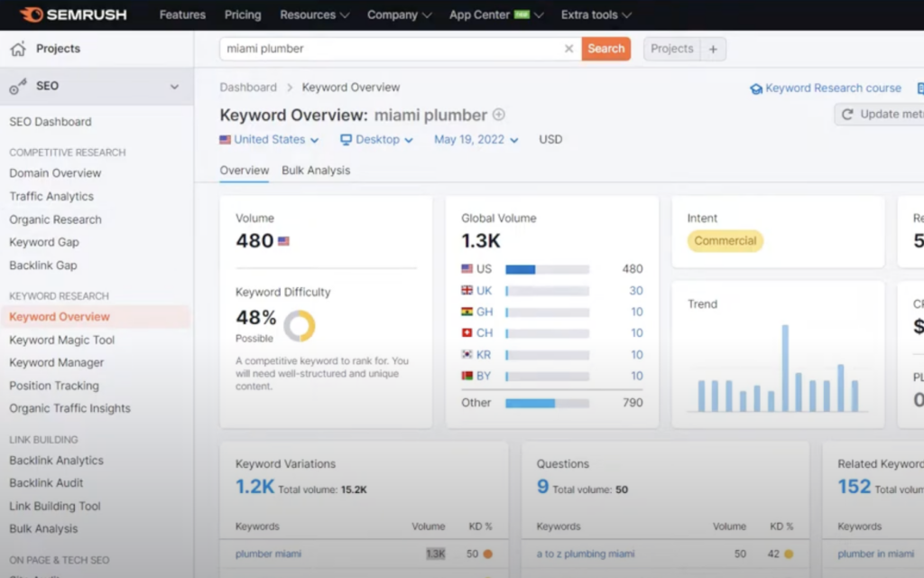Open the Resources dropdown menu
The width and height of the screenshot is (924, 578).
(314, 14)
